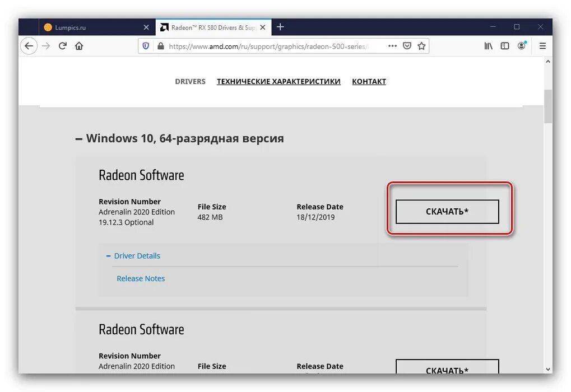The width and height of the screenshot is (571, 392).
Task: Minimize the Firefox window
Action: pos(493,27)
